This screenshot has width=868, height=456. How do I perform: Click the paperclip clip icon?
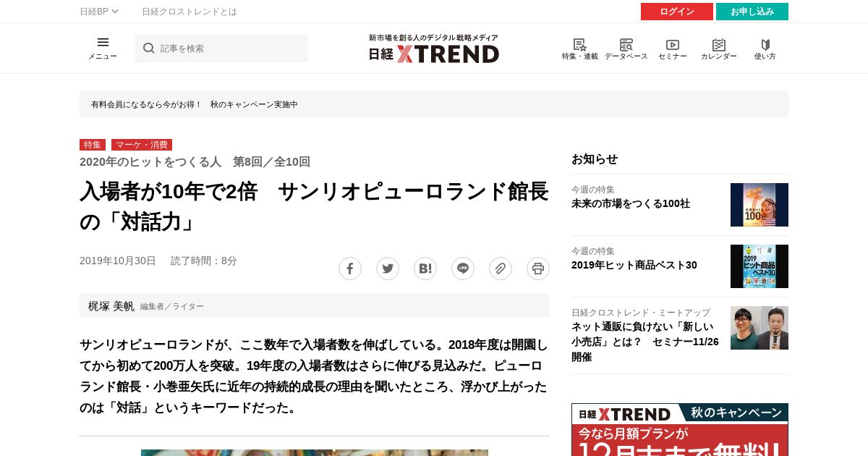501,269
